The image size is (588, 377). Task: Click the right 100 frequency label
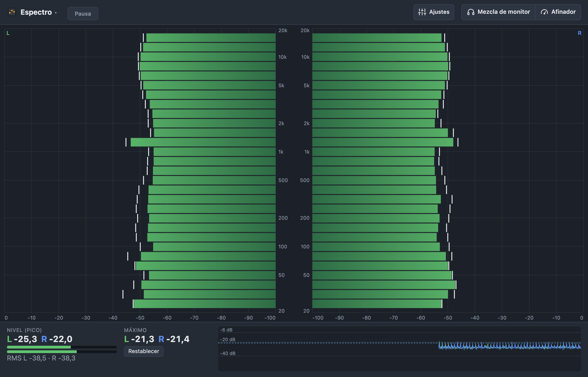305,246
